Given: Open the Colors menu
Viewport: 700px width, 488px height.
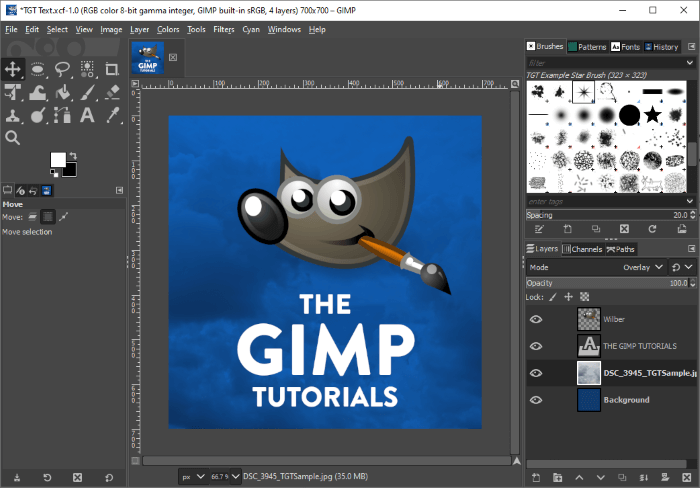Looking at the screenshot, I should [168, 29].
